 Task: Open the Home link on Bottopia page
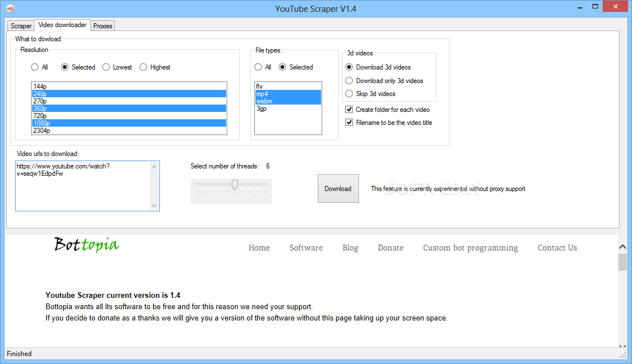pyautogui.click(x=259, y=248)
